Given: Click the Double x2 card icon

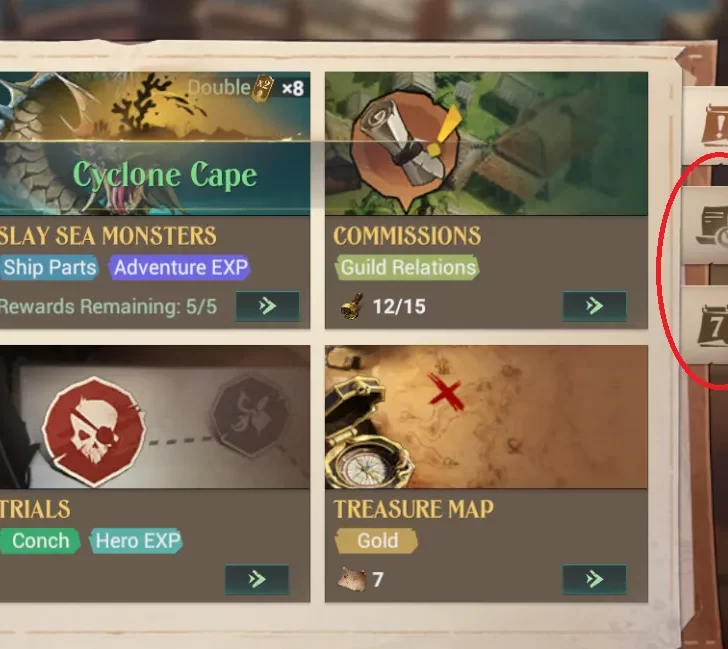Looking at the screenshot, I should pos(262,88).
